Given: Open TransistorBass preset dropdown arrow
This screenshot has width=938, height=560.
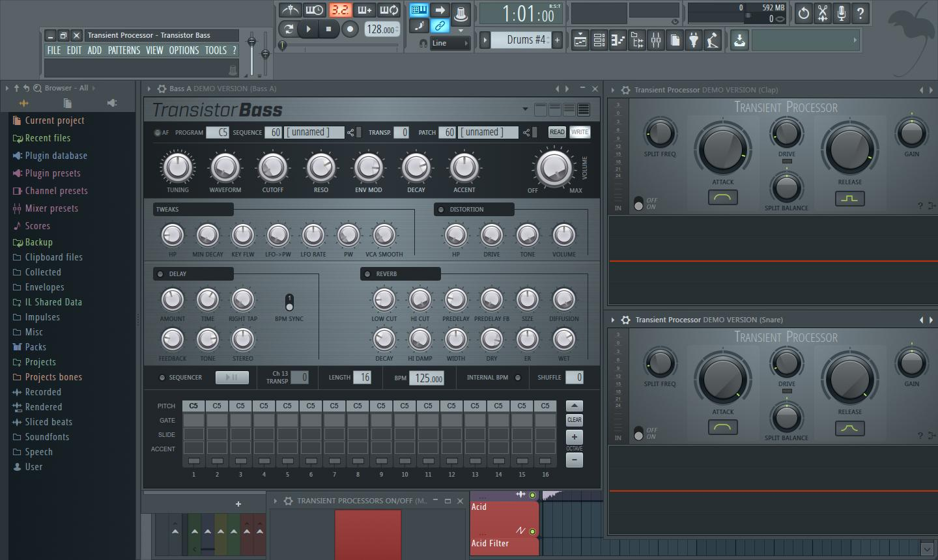Looking at the screenshot, I should pyautogui.click(x=525, y=109).
